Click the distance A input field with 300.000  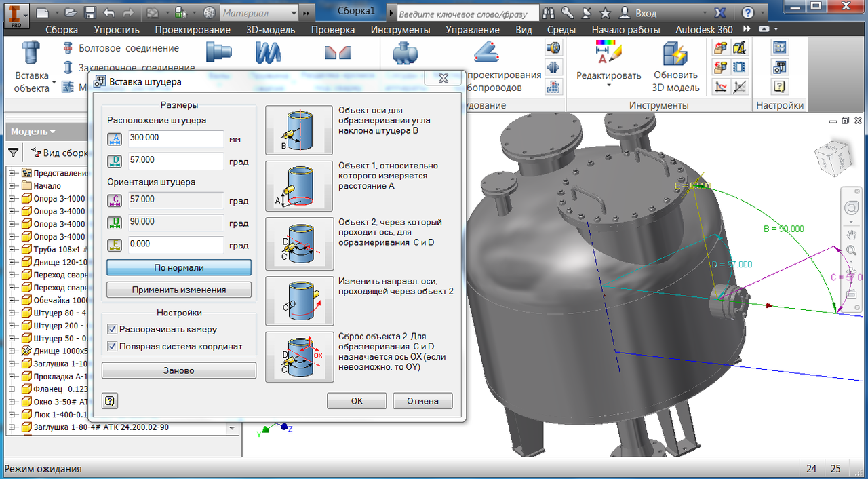176,138
